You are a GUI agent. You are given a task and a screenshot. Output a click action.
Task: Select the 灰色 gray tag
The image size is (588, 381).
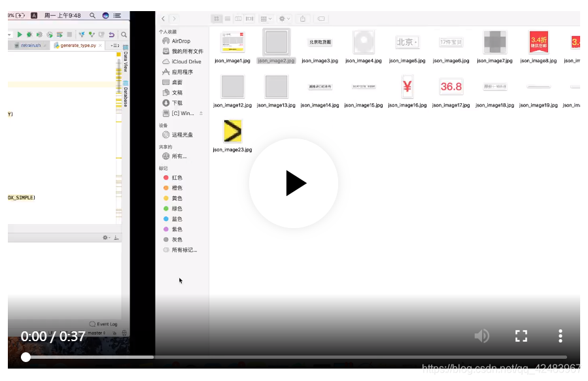coord(173,239)
